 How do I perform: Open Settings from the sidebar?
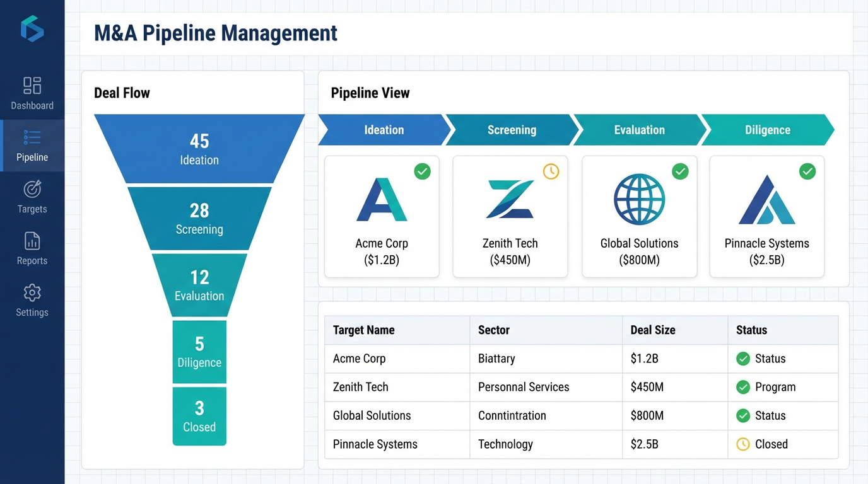pos(32,300)
